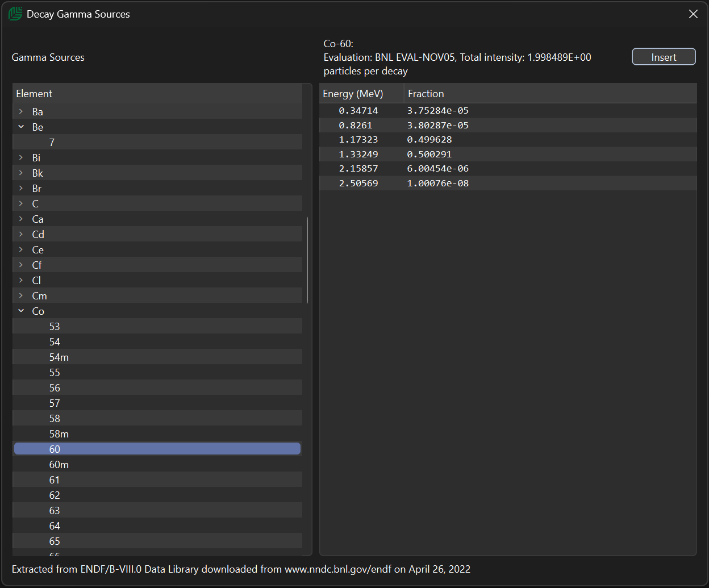The height and width of the screenshot is (588, 709).
Task: Select Co isotope 63
Action: [x=157, y=510]
